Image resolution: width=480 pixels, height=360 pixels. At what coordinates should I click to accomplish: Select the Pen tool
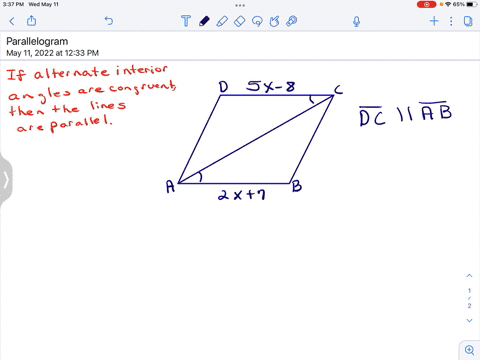pyautogui.click(x=204, y=21)
